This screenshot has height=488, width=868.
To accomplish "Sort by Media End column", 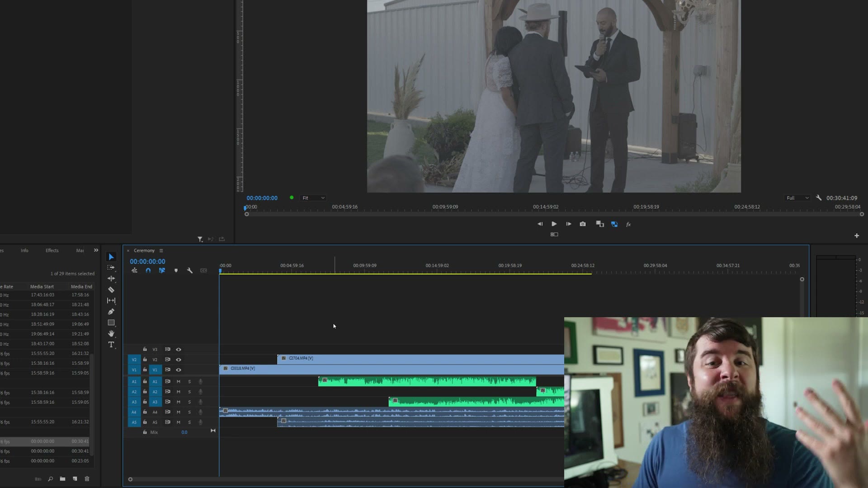I will 81,286.
